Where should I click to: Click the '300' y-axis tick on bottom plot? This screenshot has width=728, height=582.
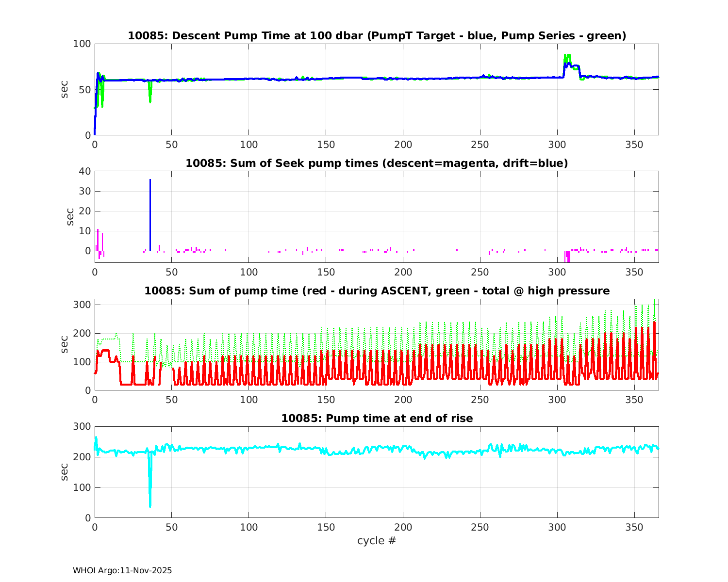82,426
